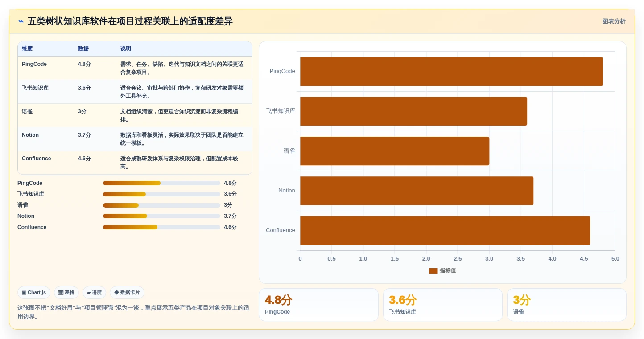
Task: Click the Confluence y-axis label in chart
Action: click(x=281, y=230)
